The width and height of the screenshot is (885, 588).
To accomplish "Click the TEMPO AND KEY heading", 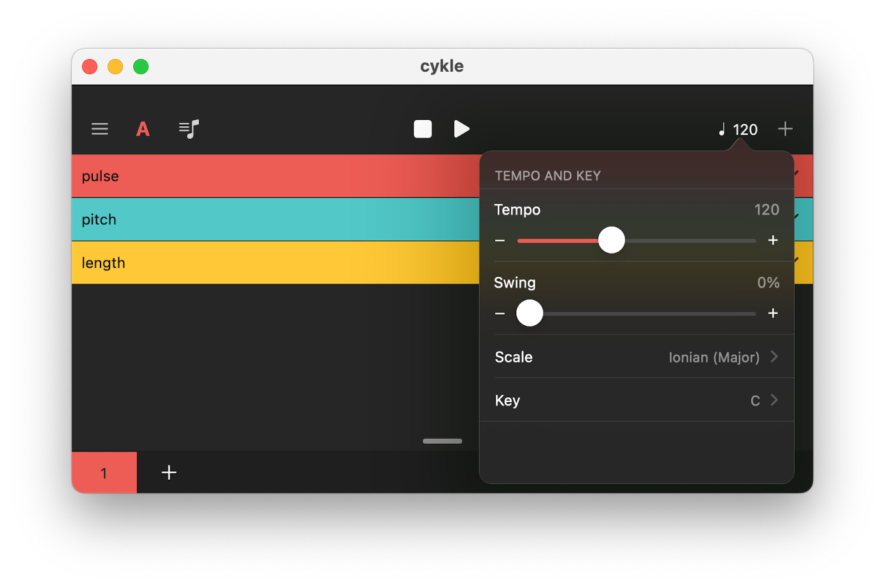I will [x=548, y=176].
